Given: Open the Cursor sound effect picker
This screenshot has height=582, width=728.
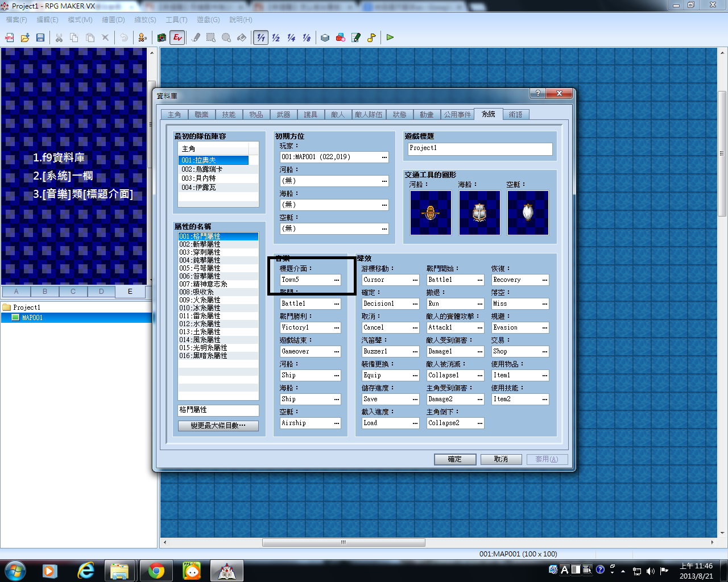Looking at the screenshot, I should (x=415, y=280).
